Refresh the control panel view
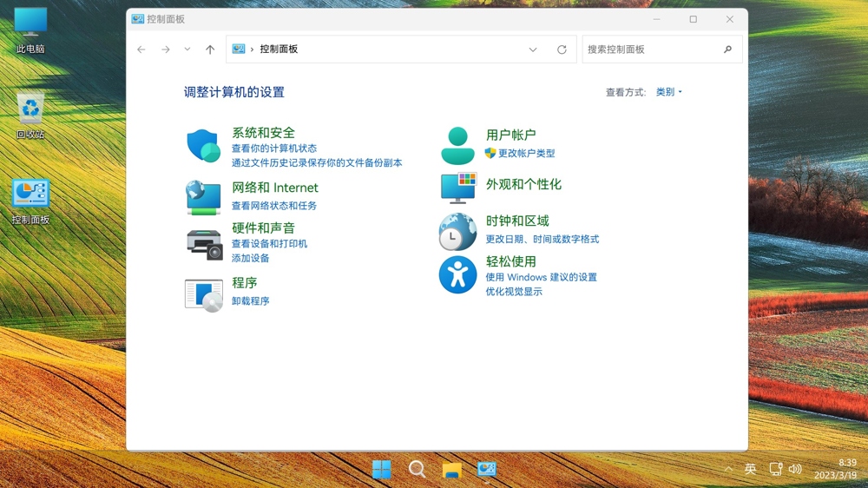 click(x=562, y=49)
